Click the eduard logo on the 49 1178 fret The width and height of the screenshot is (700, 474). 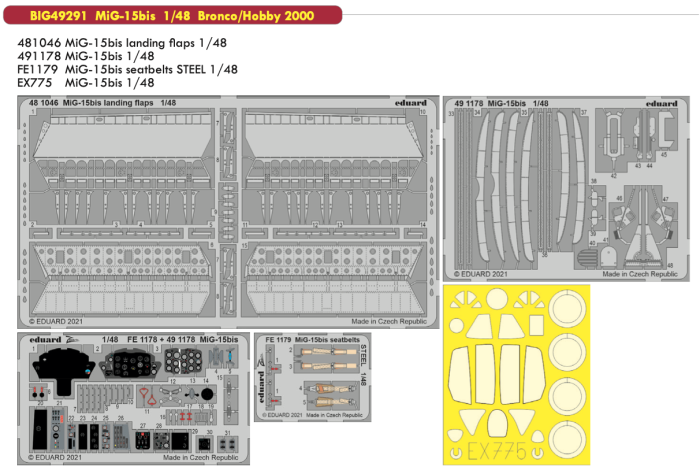click(662, 102)
